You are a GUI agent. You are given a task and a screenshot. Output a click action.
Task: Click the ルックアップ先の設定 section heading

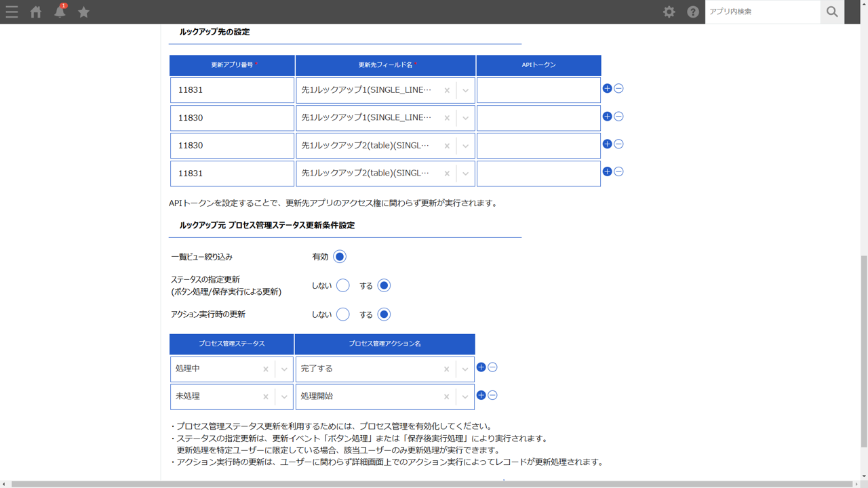(214, 32)
